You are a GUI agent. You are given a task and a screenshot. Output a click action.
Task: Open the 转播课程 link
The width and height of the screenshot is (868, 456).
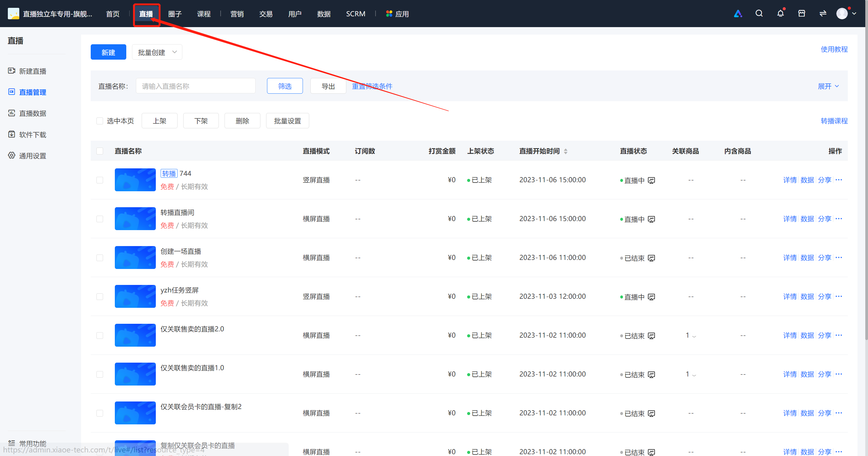[834, 120]
